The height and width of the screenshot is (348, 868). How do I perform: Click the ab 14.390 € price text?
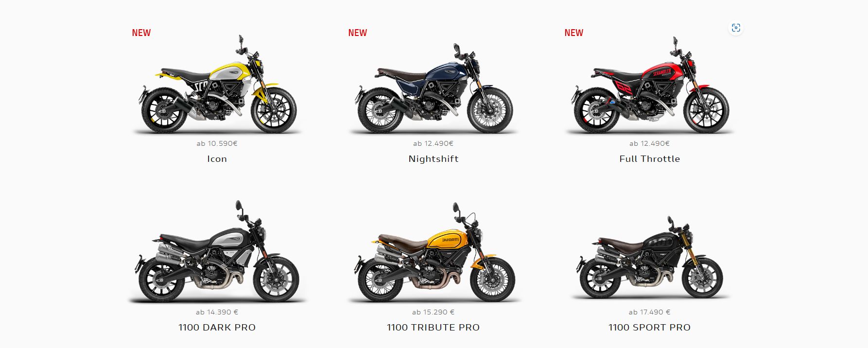tap(217, 312)
